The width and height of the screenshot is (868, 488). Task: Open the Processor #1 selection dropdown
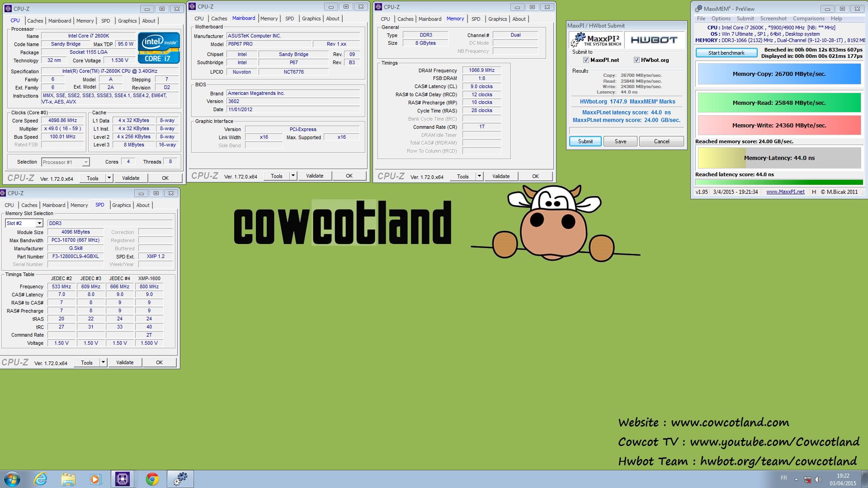pyautogui.click(x=66, y=162)
